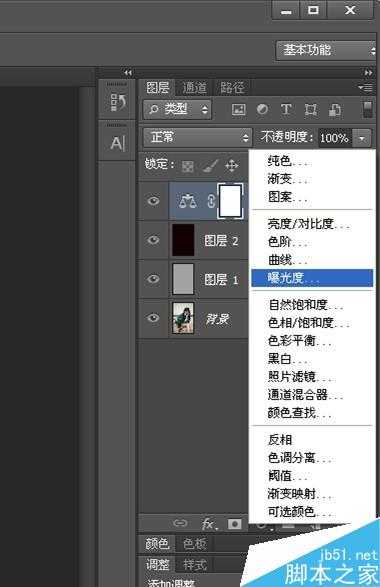
Task: Switch to the 路径 tab
Action: [x=232, y=88]
